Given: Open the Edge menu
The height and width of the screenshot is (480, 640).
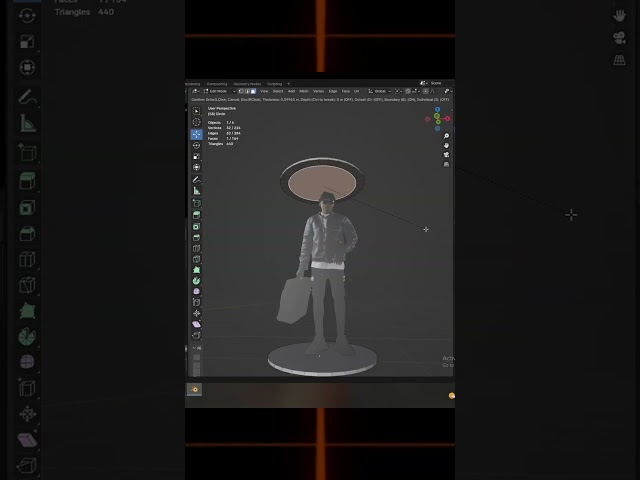Looking at the screenshot, I should point(333,91).
